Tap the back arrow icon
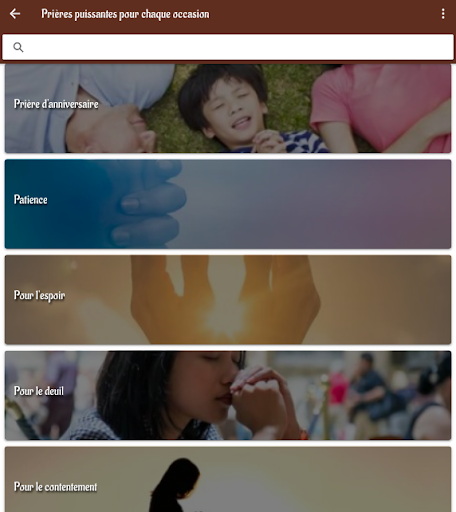The width and height of the screenshot is (456, 512). coord(15,14)
